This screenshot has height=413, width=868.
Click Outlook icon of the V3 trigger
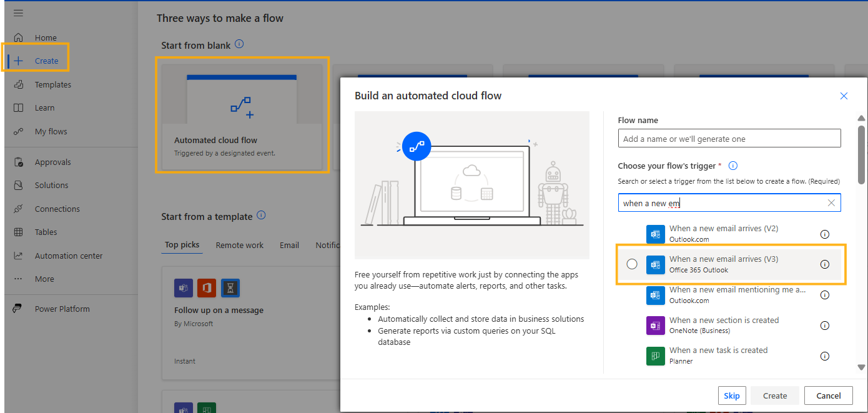pos(656,264)
